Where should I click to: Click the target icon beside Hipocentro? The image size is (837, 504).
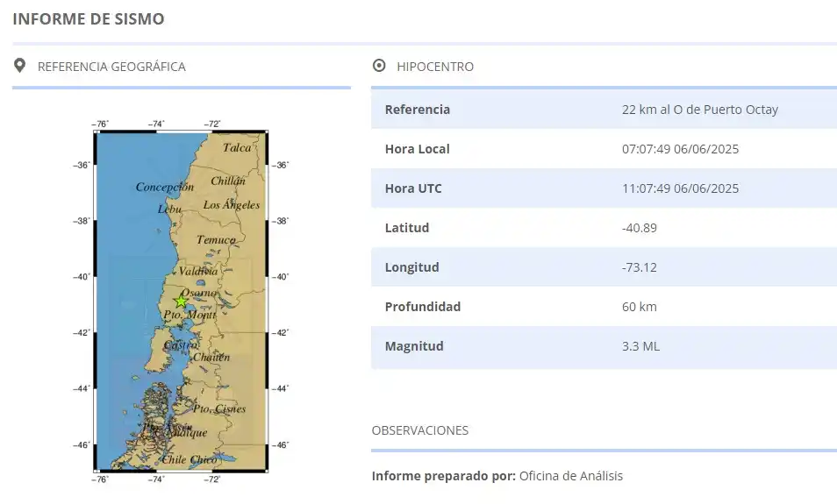[x=379, y=66]
